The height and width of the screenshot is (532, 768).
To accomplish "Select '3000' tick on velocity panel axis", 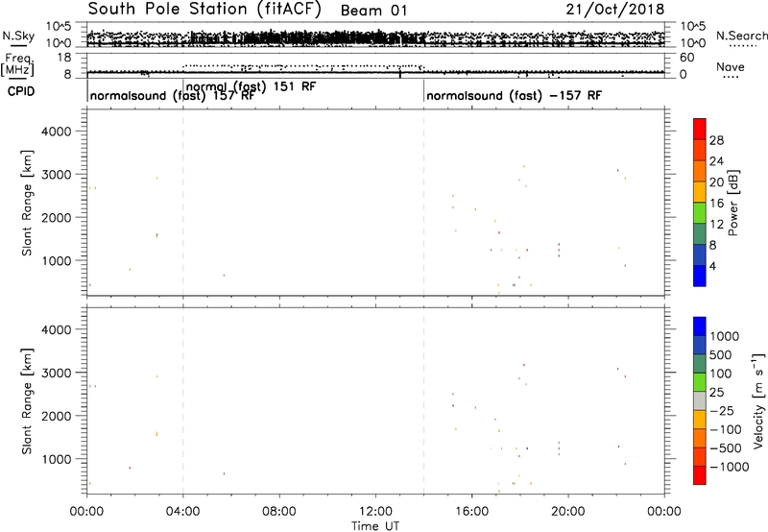I will coord(56,373).
